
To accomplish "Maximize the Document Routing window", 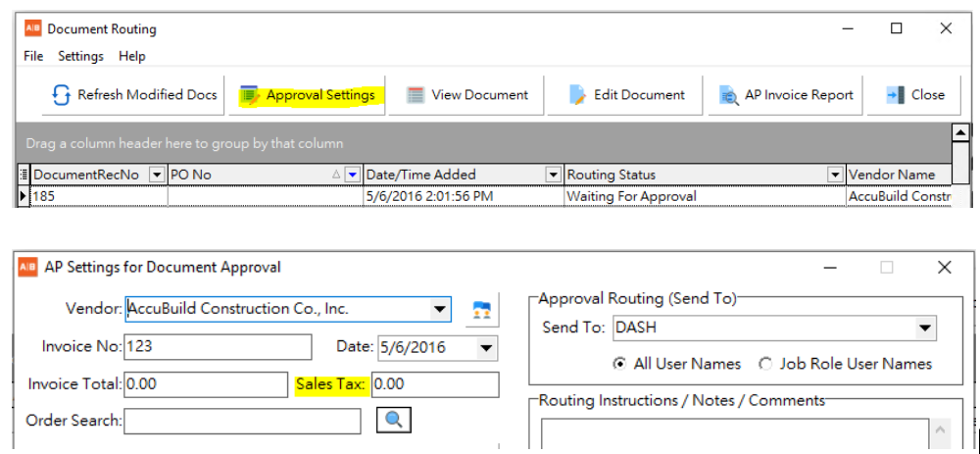I will 897,28.
